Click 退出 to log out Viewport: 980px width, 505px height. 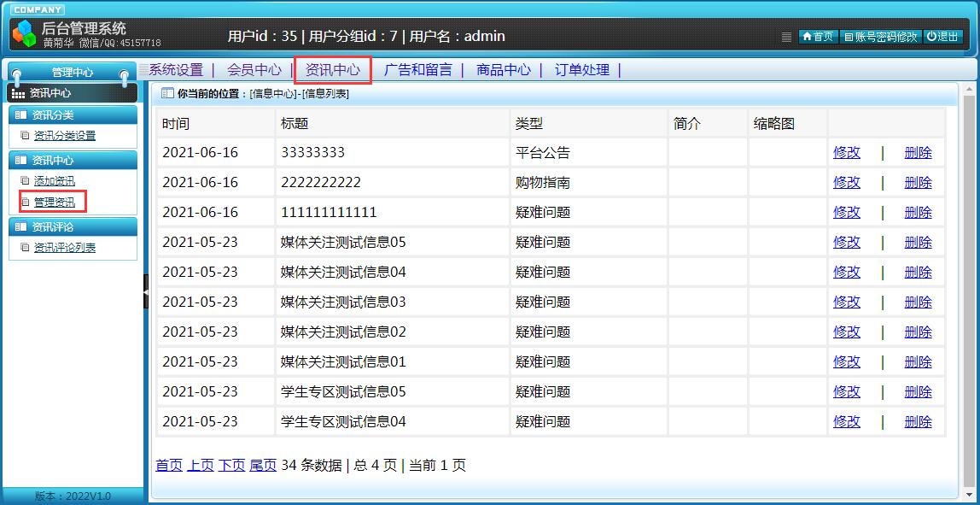[942, 37]
